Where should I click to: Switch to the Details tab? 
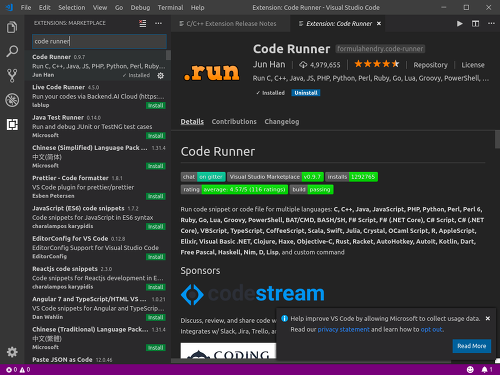coord(192,121)
